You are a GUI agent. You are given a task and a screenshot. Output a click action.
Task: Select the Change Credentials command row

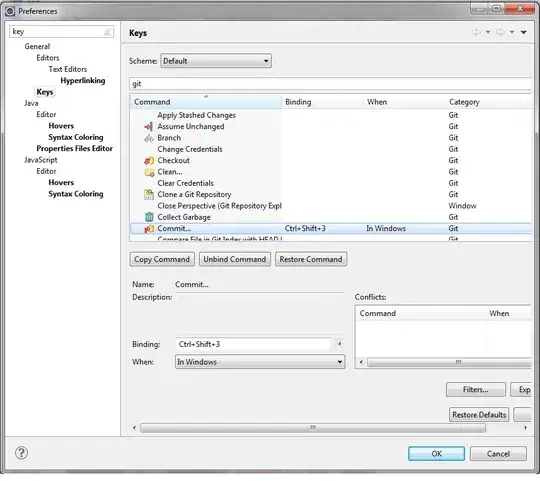point(331,149)
